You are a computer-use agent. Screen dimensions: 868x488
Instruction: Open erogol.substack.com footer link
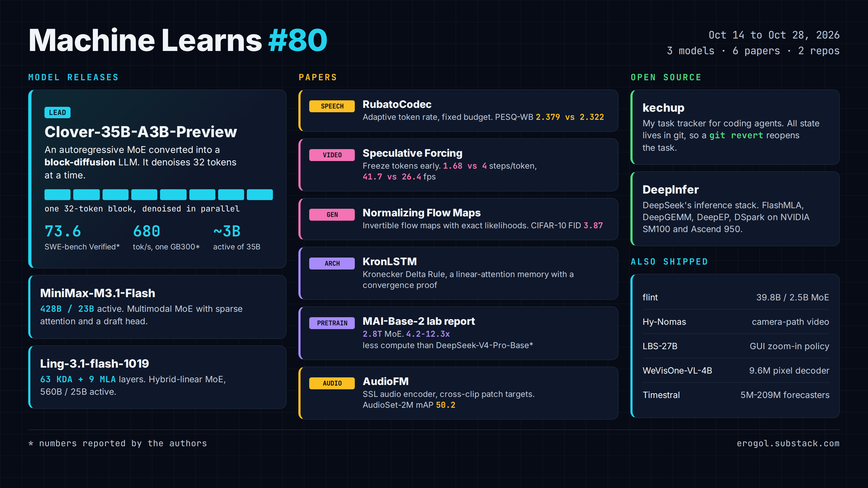[788, 443]
